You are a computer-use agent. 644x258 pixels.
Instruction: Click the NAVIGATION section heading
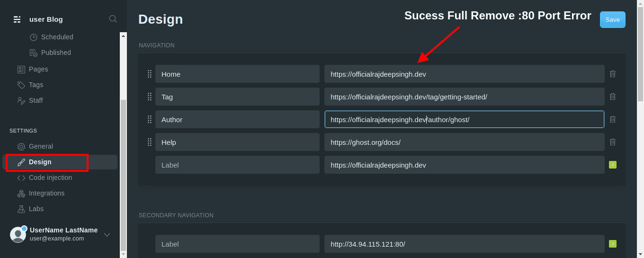pyautogui.click(x=157, y=45)
